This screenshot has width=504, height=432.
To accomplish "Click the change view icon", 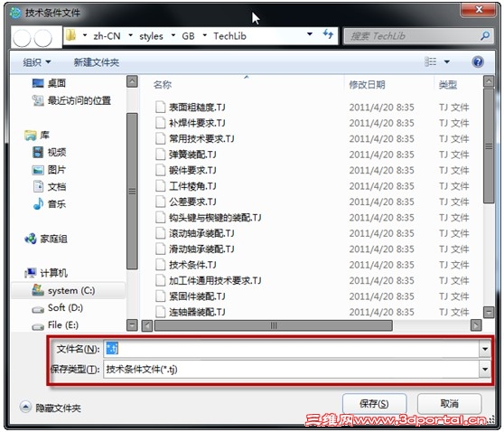I will coord(431,61).
